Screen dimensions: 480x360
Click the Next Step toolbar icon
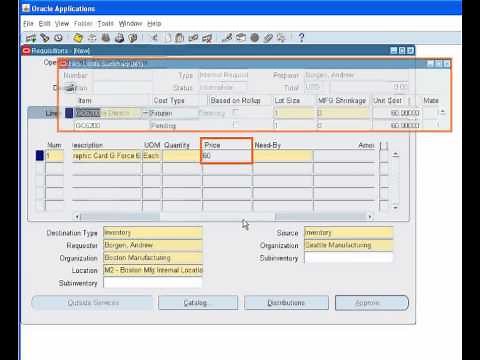pyautogui.click(x=92, y=38)
